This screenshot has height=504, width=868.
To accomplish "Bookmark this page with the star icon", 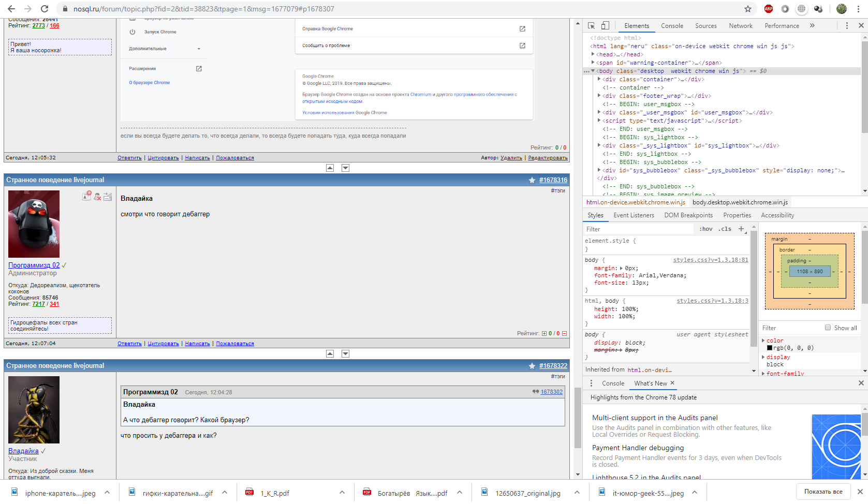I will coord(748,9).
